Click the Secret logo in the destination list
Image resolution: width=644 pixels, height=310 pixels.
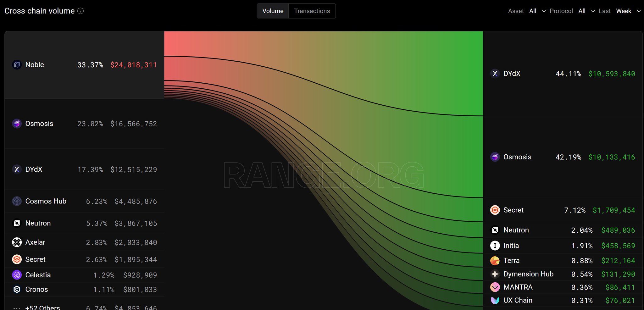click(495, 210)
